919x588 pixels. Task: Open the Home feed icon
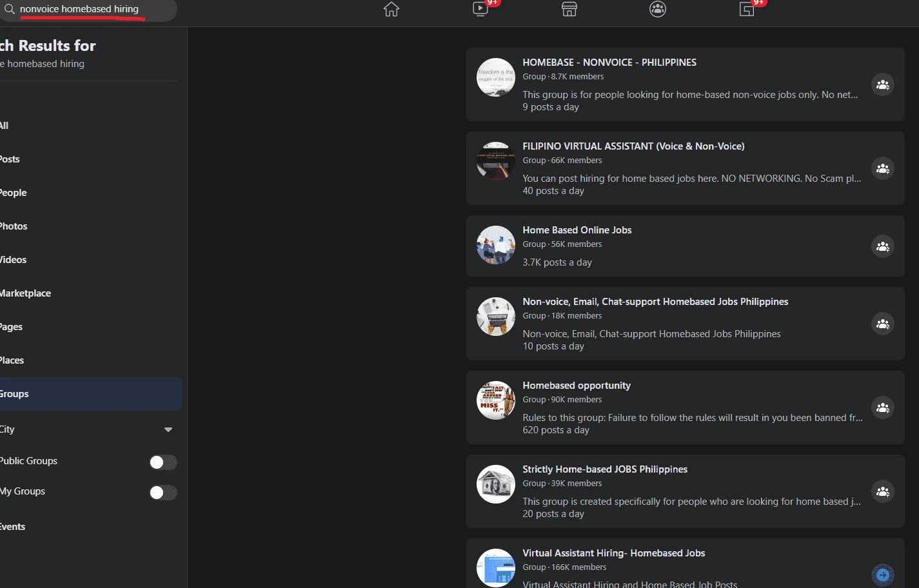(x=391, y=9)
